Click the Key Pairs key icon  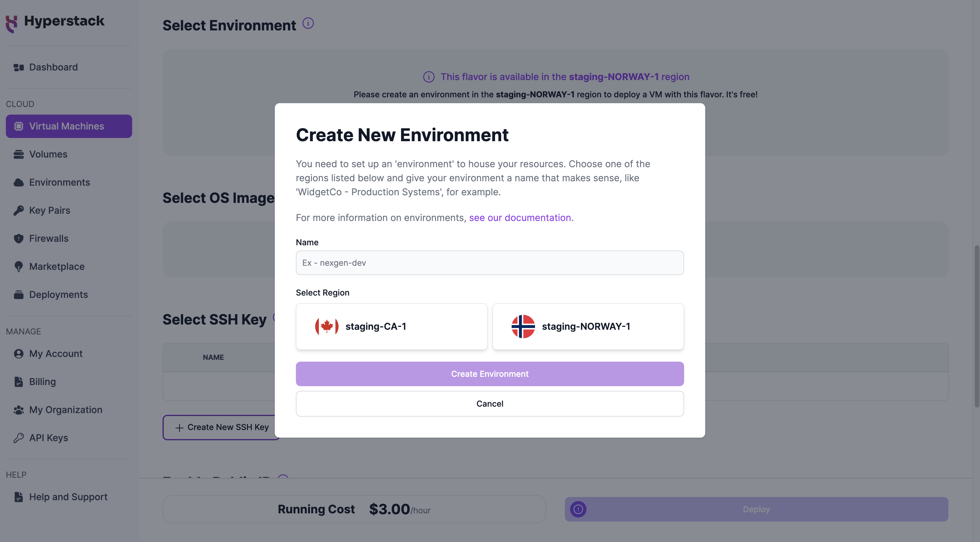[x=19, y=210]
